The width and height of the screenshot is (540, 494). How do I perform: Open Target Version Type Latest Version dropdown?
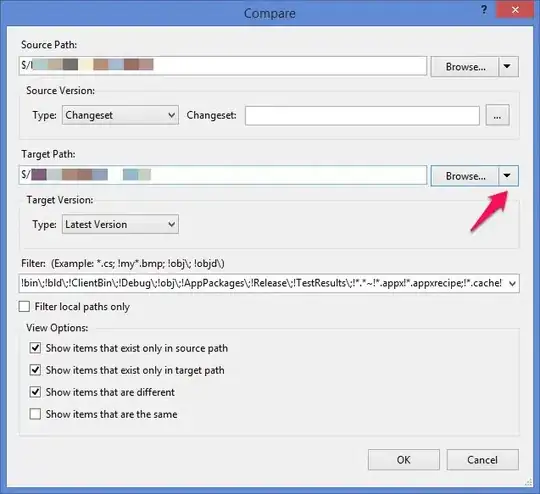120,224
